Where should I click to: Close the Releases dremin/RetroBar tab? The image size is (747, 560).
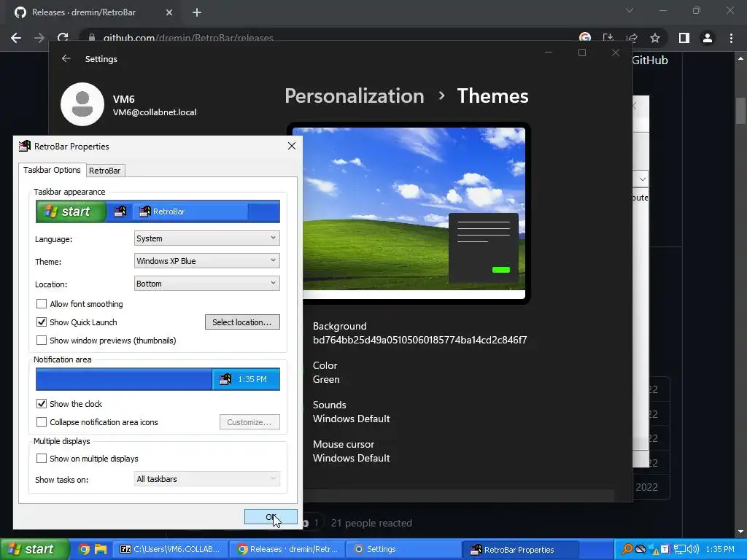[169, 13]
